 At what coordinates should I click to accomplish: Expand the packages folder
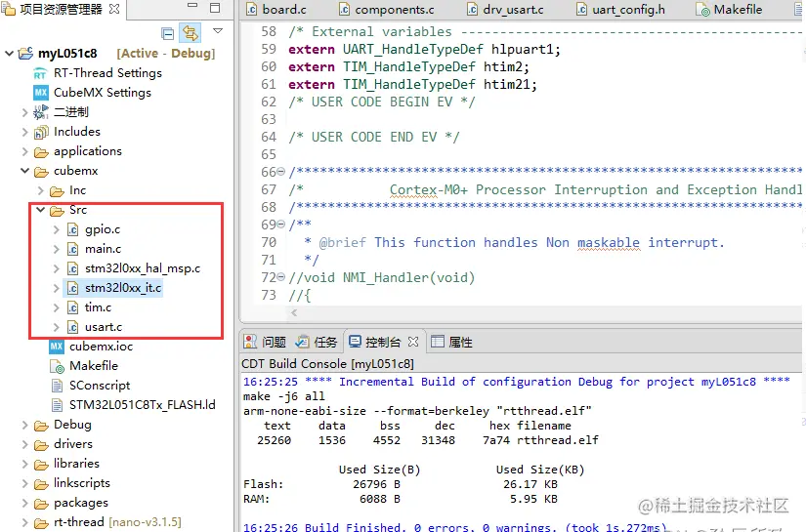[24, 503]
